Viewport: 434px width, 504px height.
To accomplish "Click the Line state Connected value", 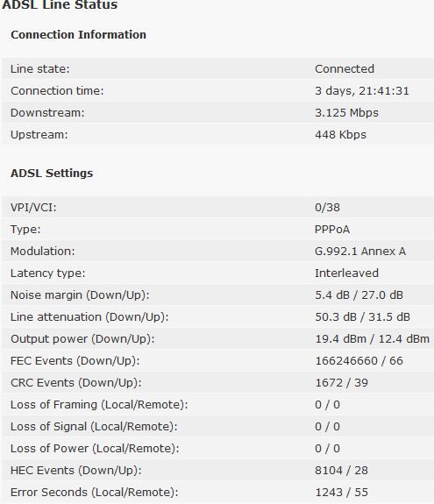I will pyautogui.click(x=345, y=68).
